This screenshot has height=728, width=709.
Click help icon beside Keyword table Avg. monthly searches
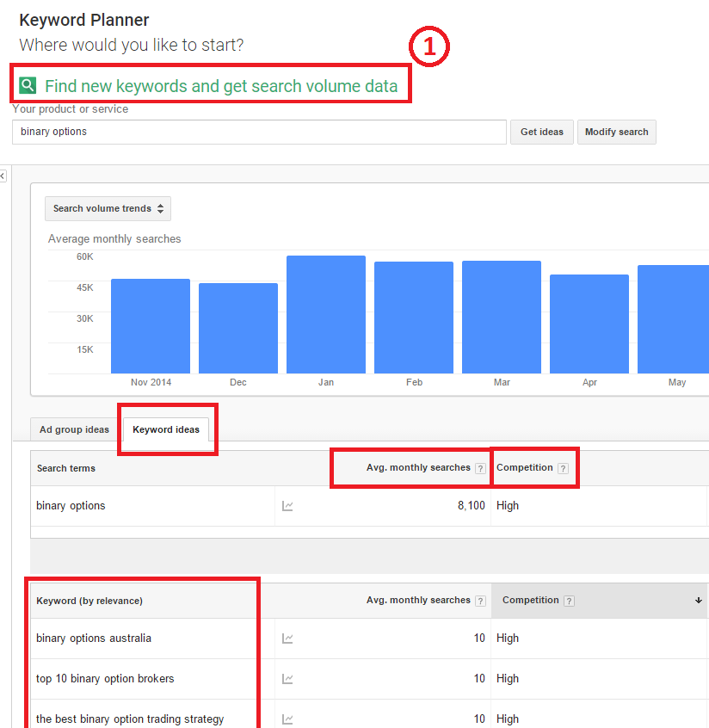(481, 602)
